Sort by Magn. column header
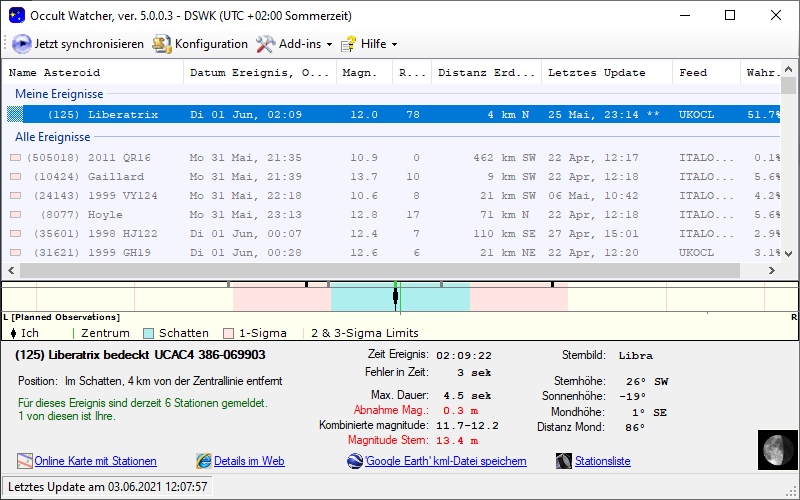Viewport: 800px width, 500px height. coord(359,73)
